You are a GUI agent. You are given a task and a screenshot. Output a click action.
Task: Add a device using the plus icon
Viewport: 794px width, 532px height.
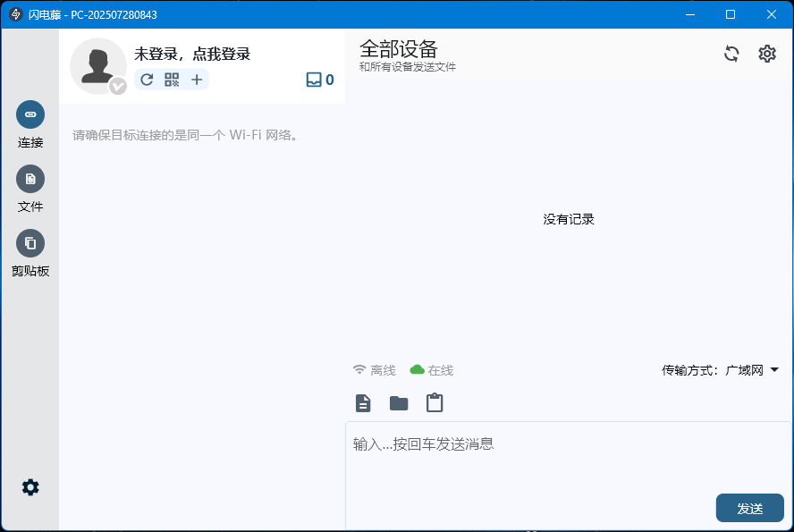click(x=197, y=79)
